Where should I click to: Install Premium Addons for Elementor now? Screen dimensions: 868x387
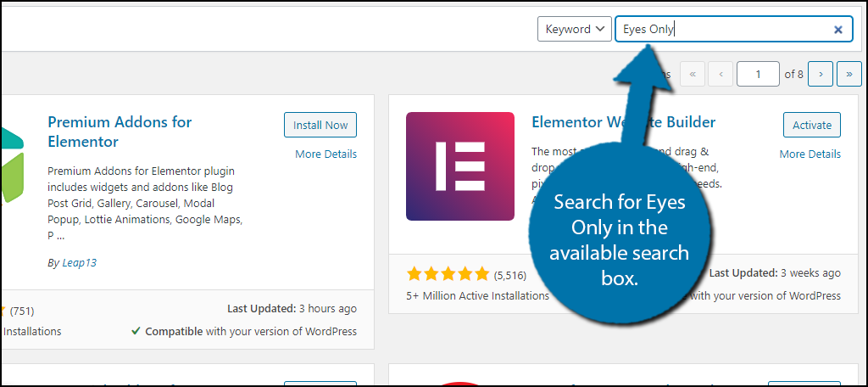pos(320,125)
